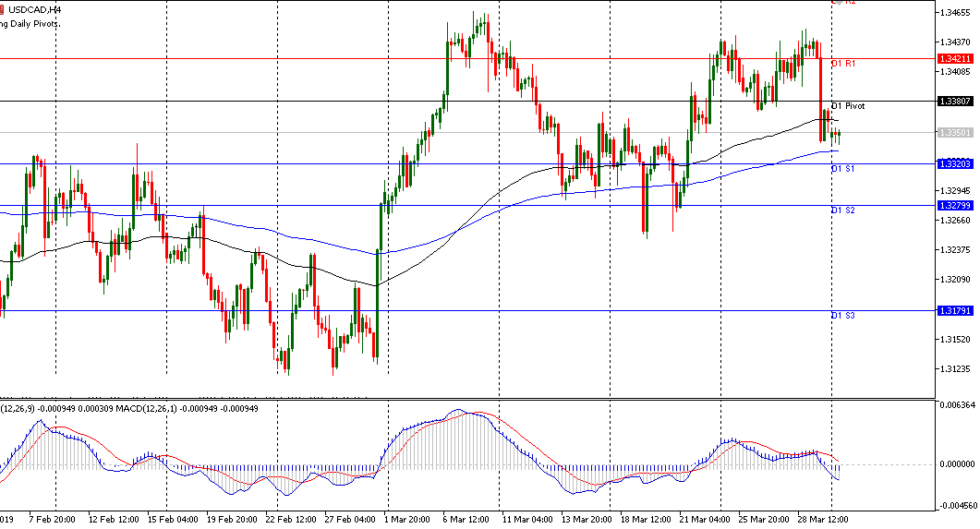Click the black 1.33807 pivot price tag
The height and width of the screenshot is (529, 980).
tap(955, 102)
